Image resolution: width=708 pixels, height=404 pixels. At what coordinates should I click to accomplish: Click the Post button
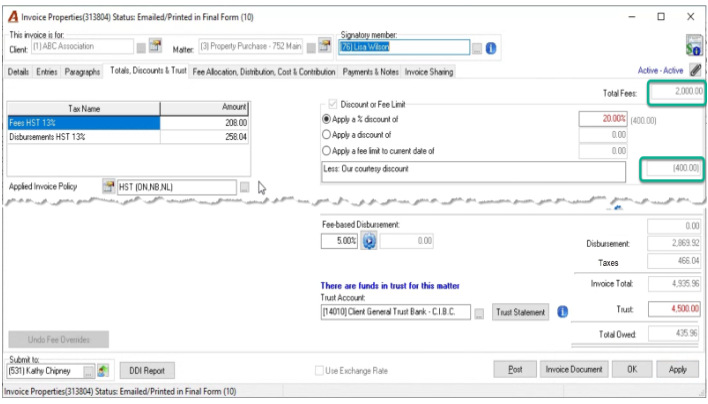point(515,369)
